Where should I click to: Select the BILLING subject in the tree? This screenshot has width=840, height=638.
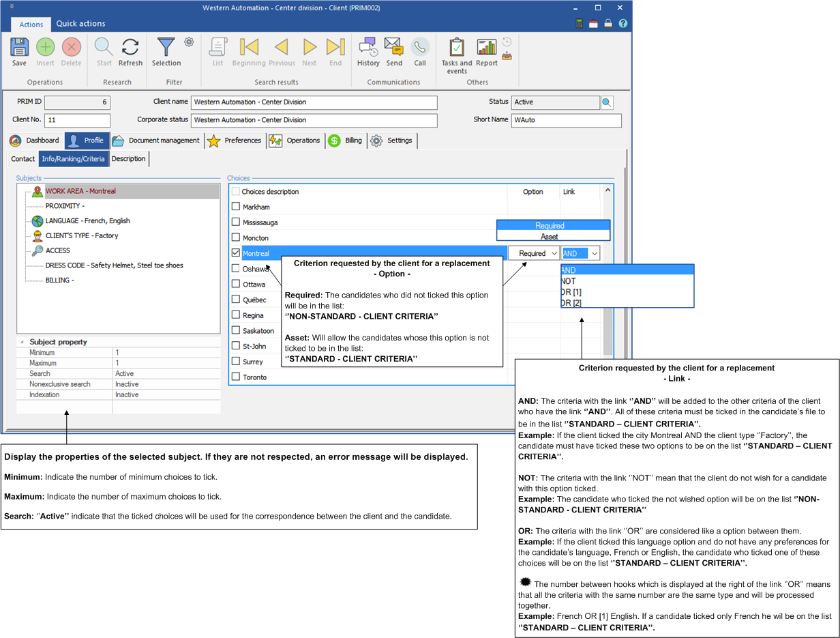point(59,280)
